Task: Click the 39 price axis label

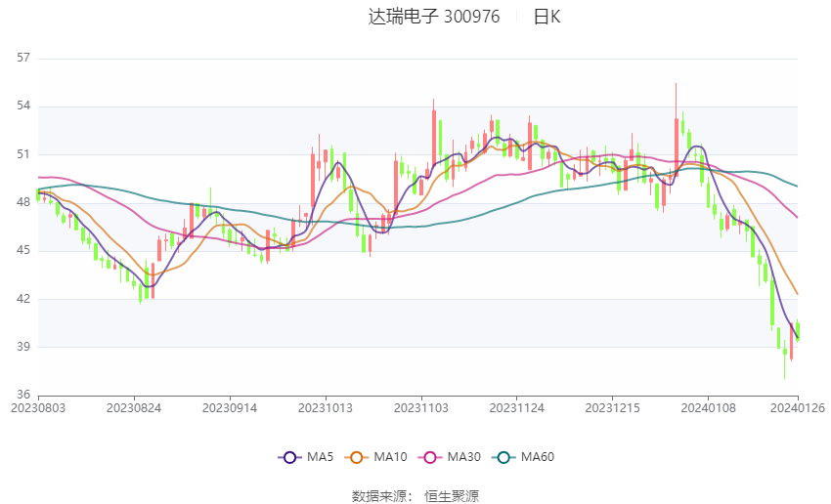Action: [x=23, y=347]
